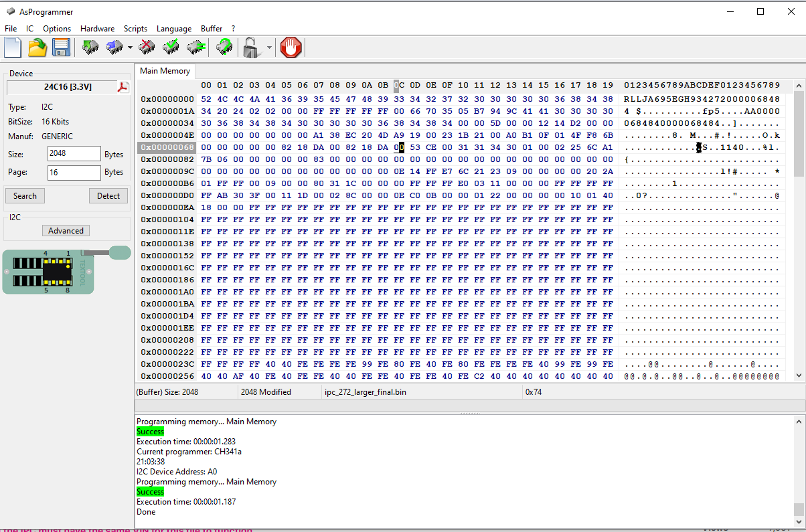Click the log panel scroll up arrow
The height and width of the screenshot is (532, 806).
797,421
